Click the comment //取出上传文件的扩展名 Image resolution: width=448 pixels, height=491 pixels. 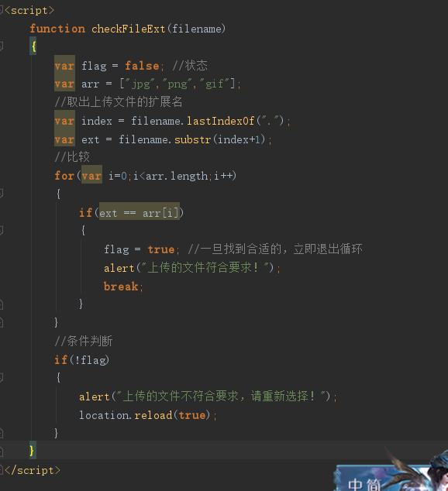tap(119, 101)
